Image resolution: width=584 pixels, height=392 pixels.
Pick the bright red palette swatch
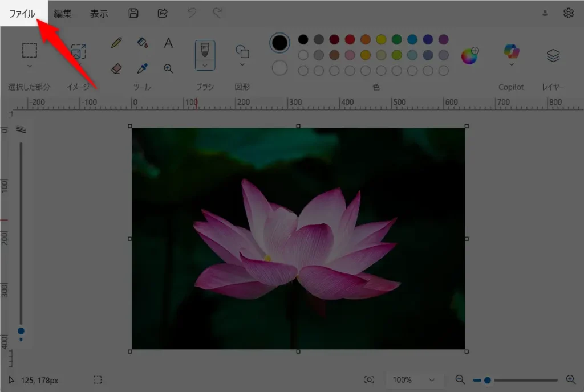(350, 39)
